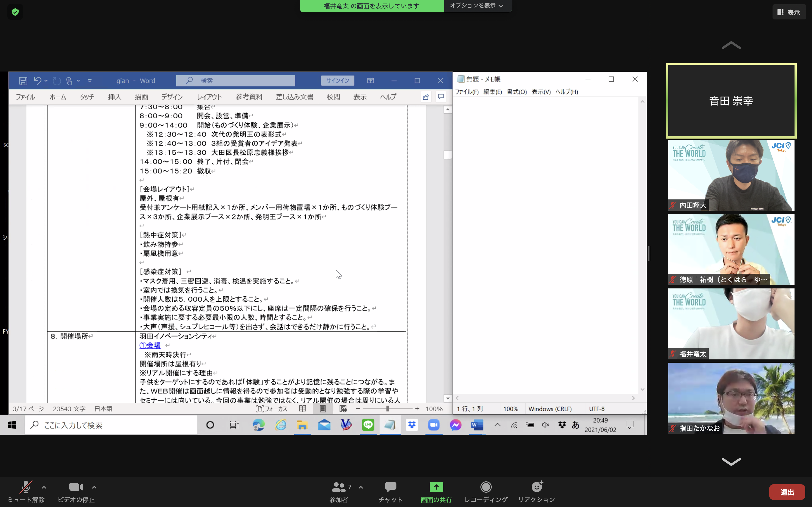The height and width of the screenshot is (507, 812).
Task: Open Notepad's 書式(O) menu
Action: tap(517, 92)
